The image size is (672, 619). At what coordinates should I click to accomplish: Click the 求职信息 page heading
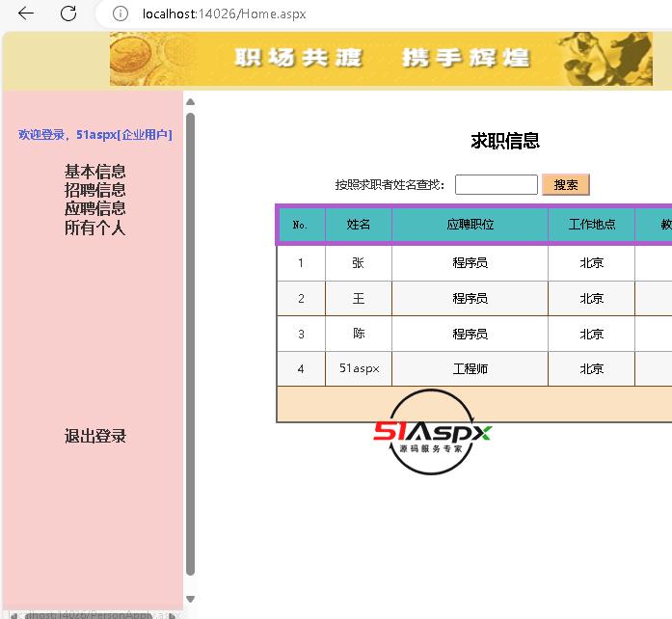[505, 141]
